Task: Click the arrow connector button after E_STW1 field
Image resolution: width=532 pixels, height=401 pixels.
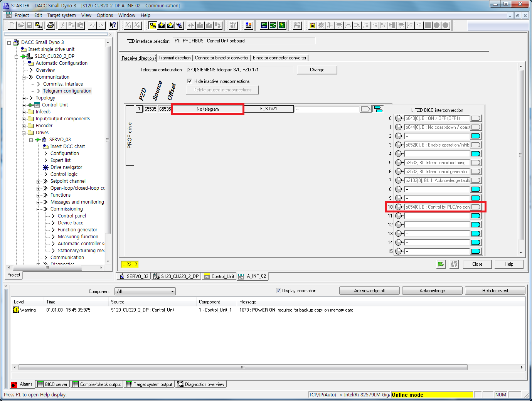Action: 365,109
